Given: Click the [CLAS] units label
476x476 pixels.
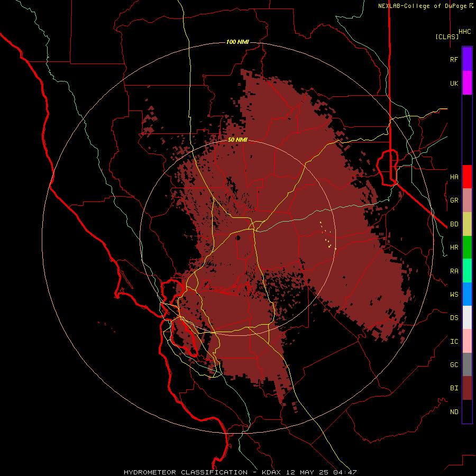Looking at the screenshot, I should (x=447, y=36).
